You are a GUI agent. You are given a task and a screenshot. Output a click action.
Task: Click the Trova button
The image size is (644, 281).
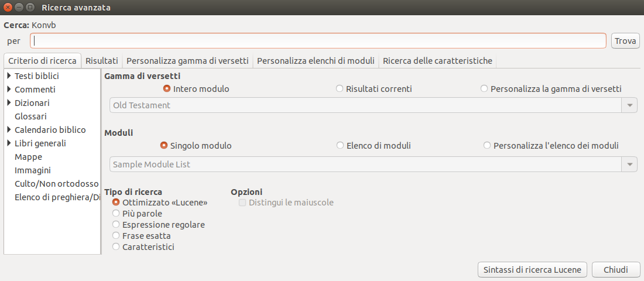click(x=625, y=40)
